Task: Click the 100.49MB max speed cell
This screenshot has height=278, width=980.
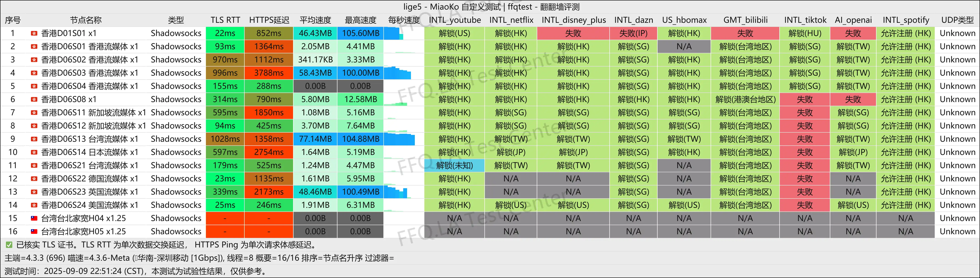Action: tap(361, 192)
